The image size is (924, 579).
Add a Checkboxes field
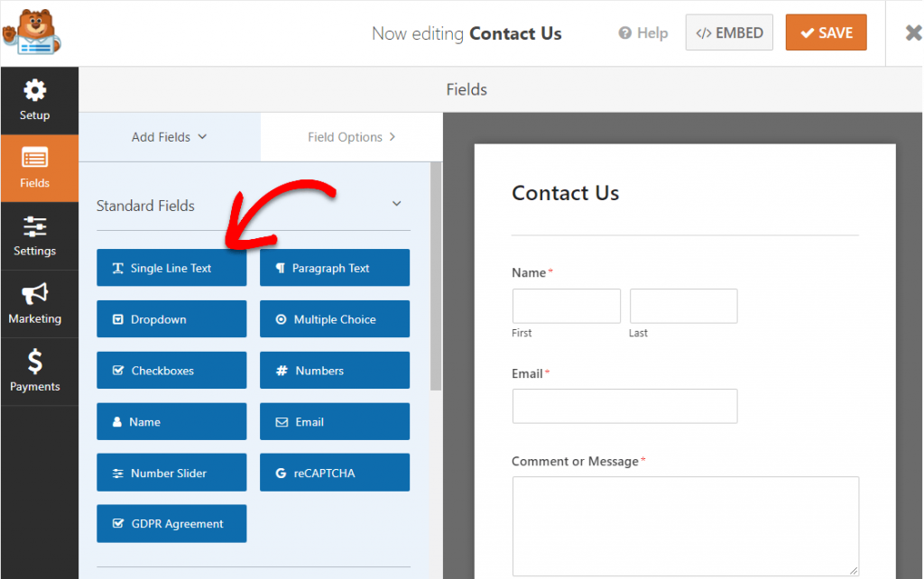(x=171, y=371)
